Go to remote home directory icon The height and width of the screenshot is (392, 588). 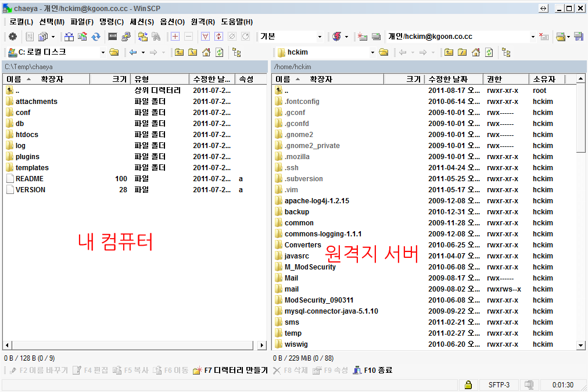tap(476, 52)
